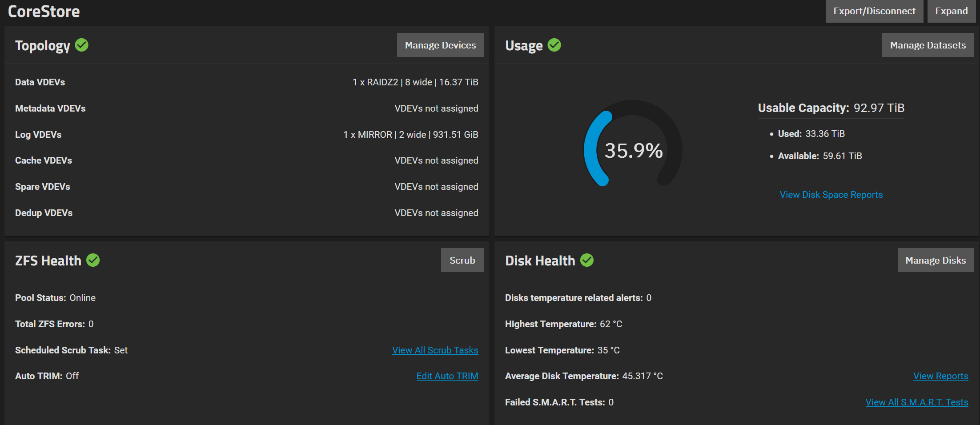The height and width of the screenshot is (425, 980).
Task: Click the Usable Capacity 92.97 TiB heading
Action: tap(831, 108)
